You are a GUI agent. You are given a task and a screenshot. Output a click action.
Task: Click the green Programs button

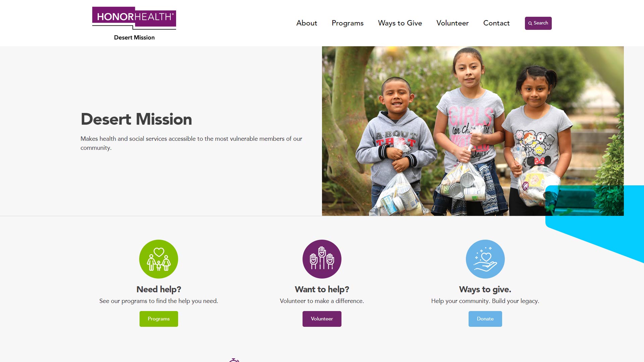tap(159, 319)
